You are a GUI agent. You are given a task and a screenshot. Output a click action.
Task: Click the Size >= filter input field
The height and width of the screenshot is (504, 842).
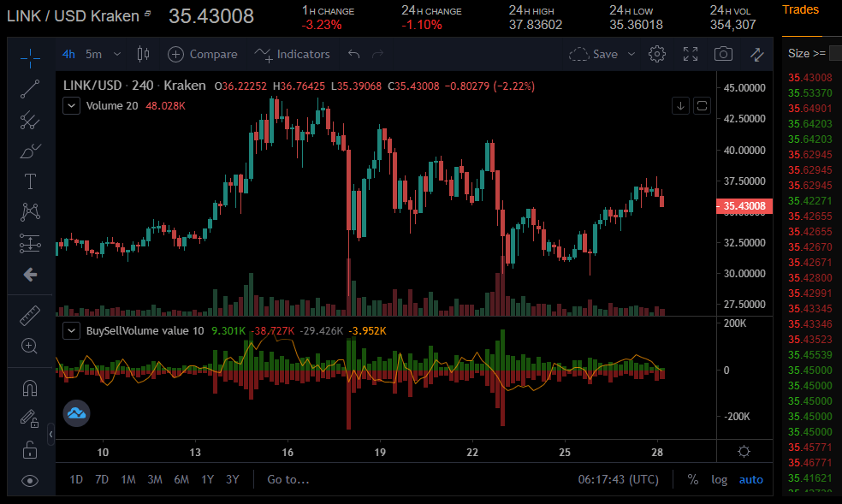[x=835, y=53]
